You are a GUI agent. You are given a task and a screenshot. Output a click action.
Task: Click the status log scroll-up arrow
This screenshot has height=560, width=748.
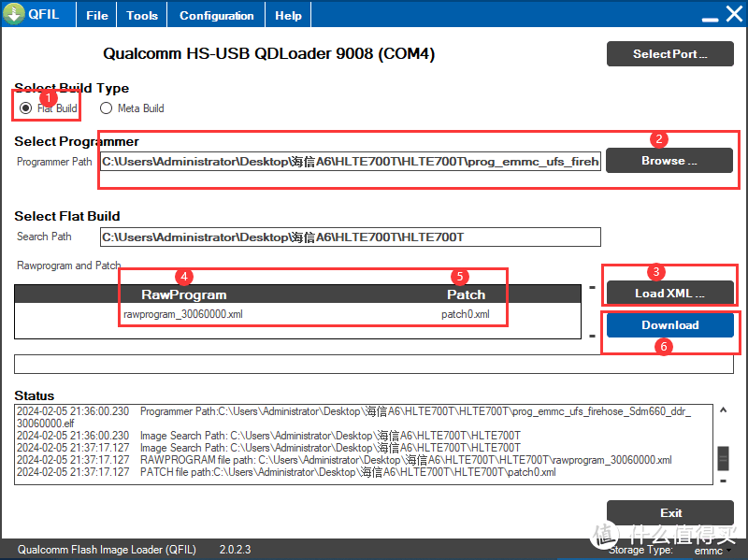(x=723, y=410)
